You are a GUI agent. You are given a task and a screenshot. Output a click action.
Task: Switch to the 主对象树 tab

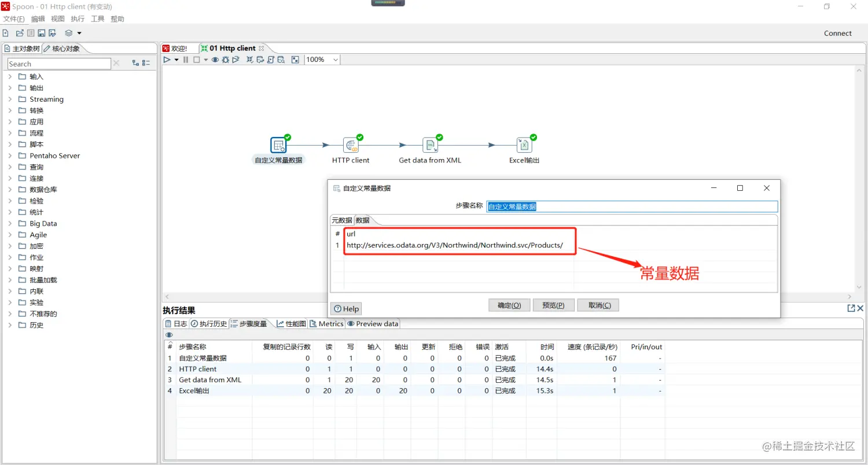click(22, 49)
